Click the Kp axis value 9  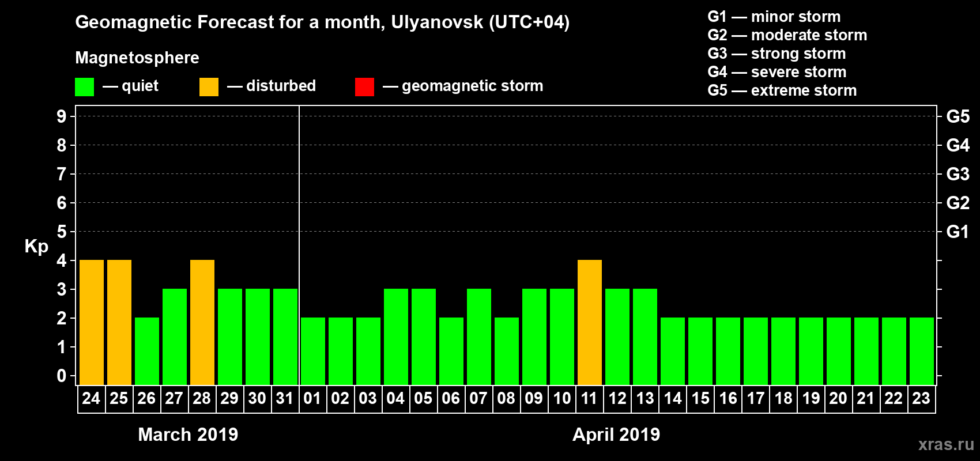click(x=62, y=116)
